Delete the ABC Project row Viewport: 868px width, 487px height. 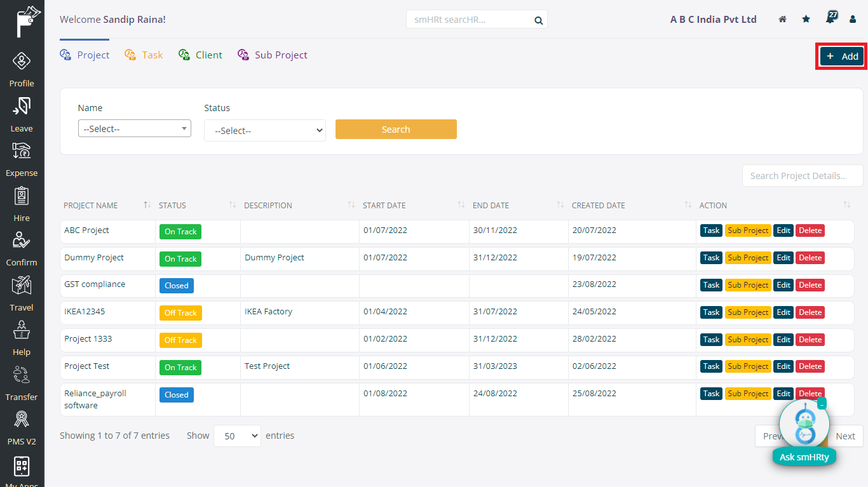click(x=810, y=230)
